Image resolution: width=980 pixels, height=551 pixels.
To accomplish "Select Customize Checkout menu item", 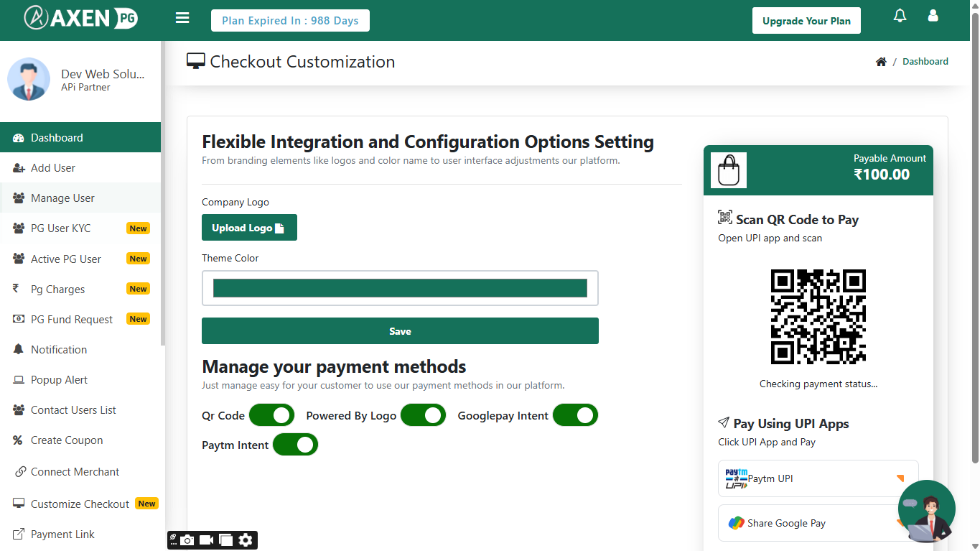I will (80, 504).
